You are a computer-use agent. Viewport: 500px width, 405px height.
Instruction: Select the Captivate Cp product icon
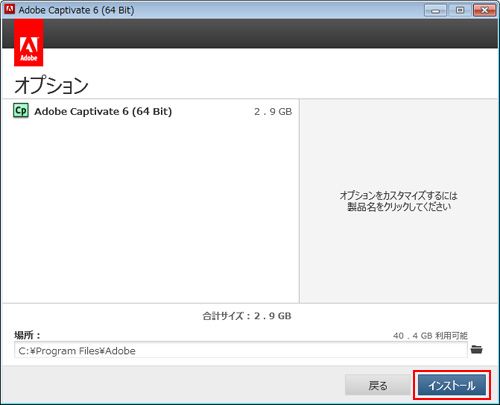[x=21, y=111]
